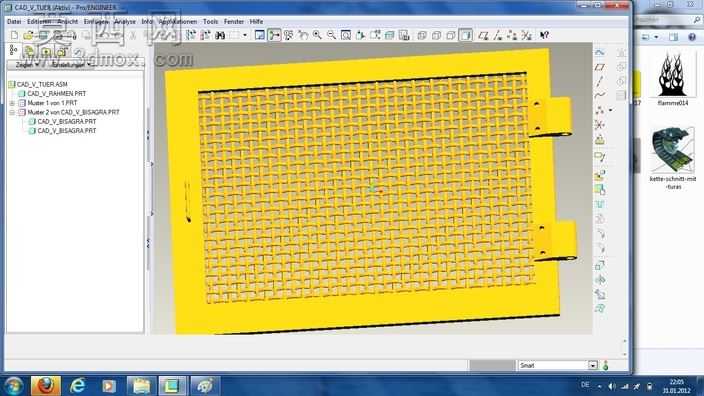Open the Saved view list icon
The image size is (704, 396).
pyautogui.click(x=375, y=35)
